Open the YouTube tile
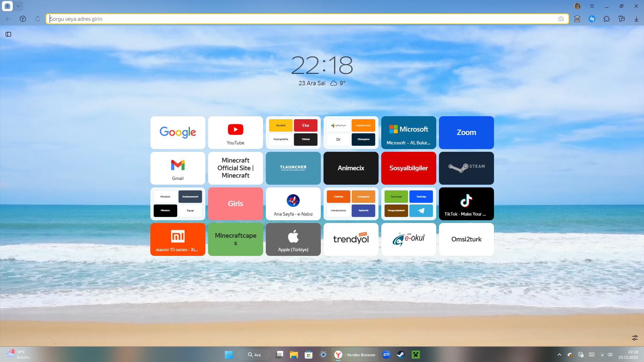 click(236, 133)
